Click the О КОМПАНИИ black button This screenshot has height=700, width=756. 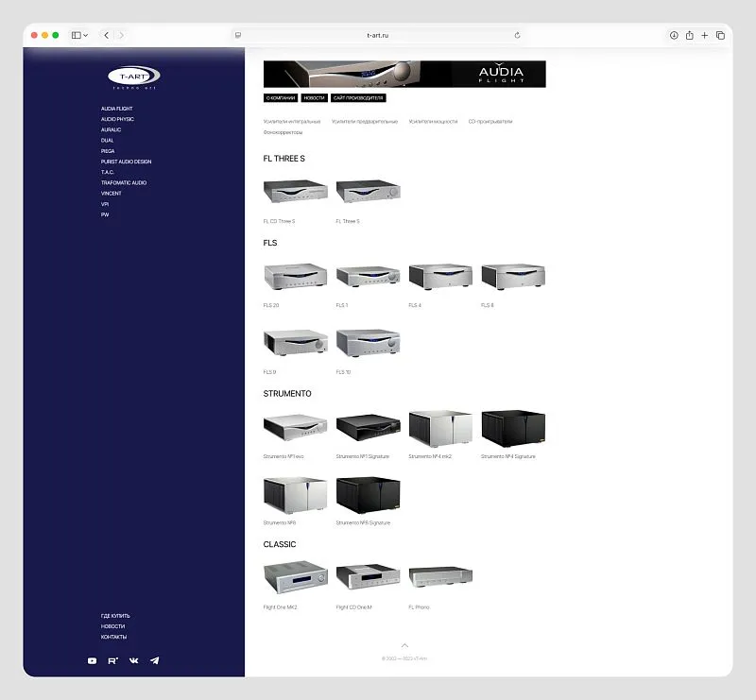[281, 98]
